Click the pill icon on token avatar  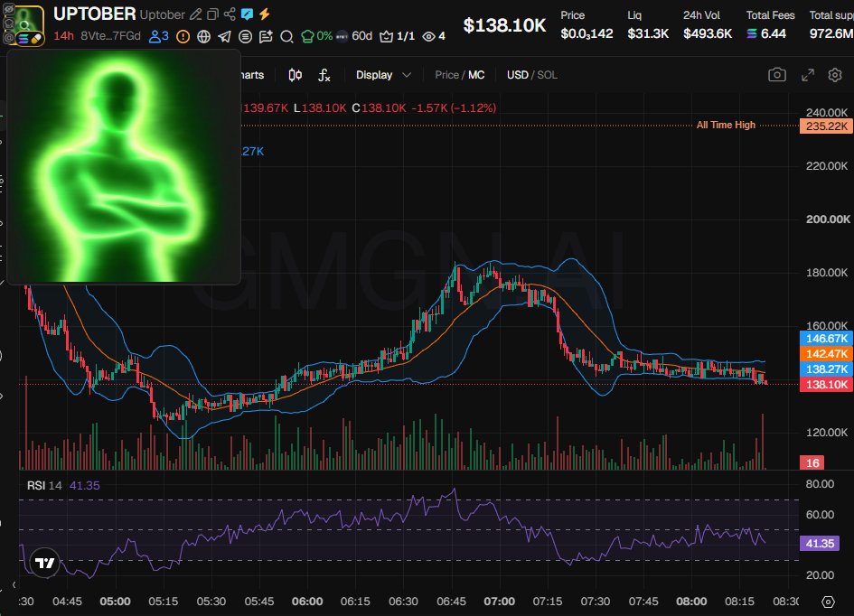[x=36, y=39]
